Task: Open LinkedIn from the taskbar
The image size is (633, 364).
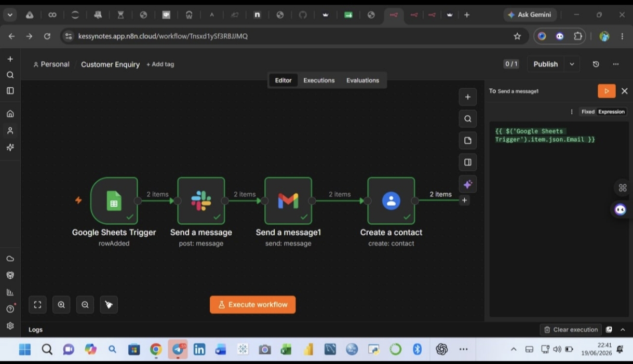Action: click(x=199, y=349)
